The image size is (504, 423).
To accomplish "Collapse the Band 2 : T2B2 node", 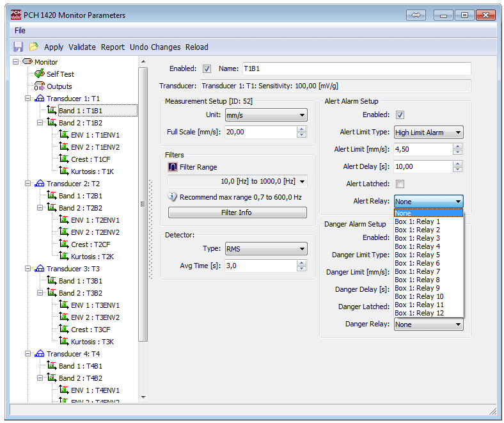I will (x=40, y=208).
